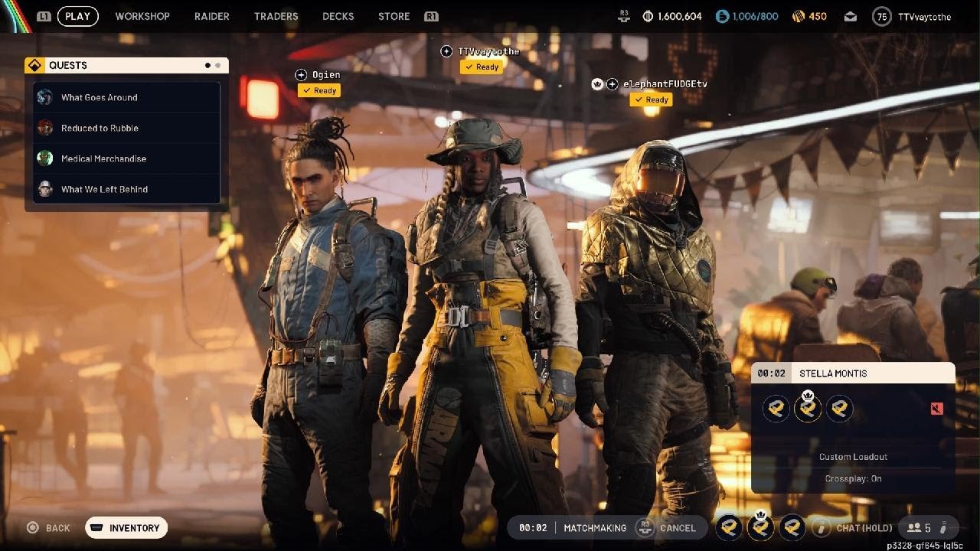This screenshot has height=551, width=980.
Task: Click the first squad emblem in bottom bar
Action: 729,527
